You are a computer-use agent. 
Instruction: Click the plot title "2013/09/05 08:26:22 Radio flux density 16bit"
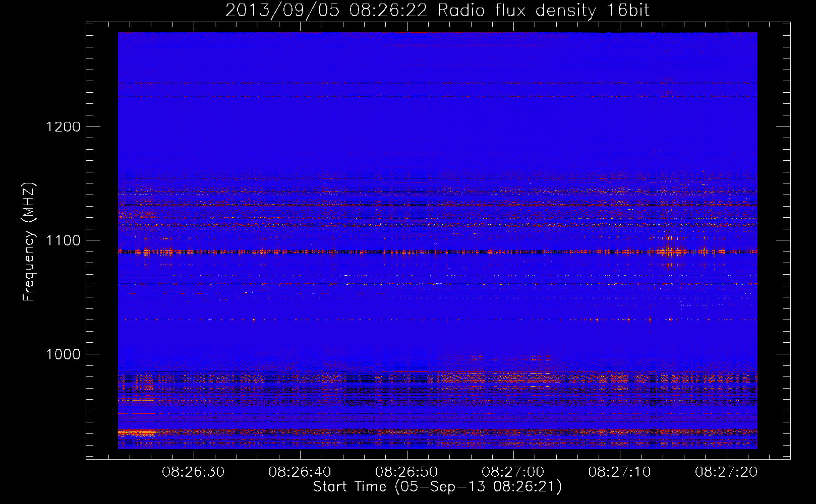(437, 11)
